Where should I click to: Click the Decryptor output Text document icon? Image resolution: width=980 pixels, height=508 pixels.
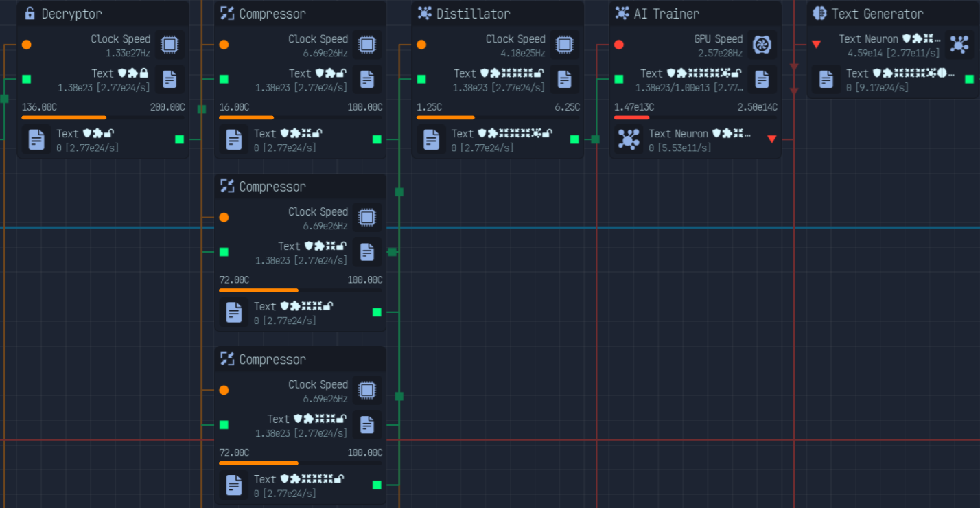(x=36, y=139)
